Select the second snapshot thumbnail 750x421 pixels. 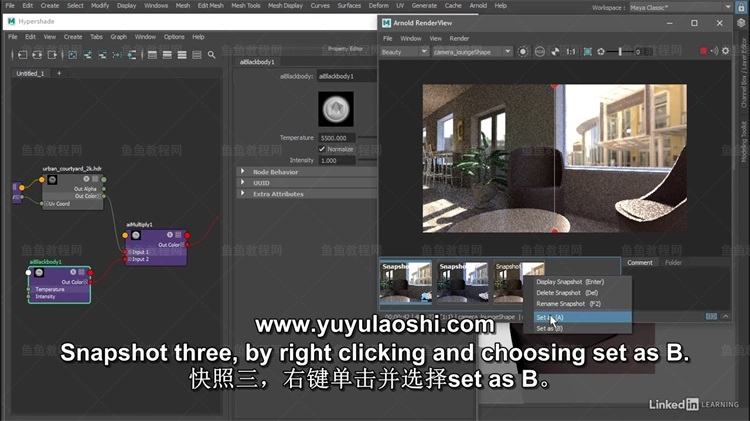coord(463,282)
